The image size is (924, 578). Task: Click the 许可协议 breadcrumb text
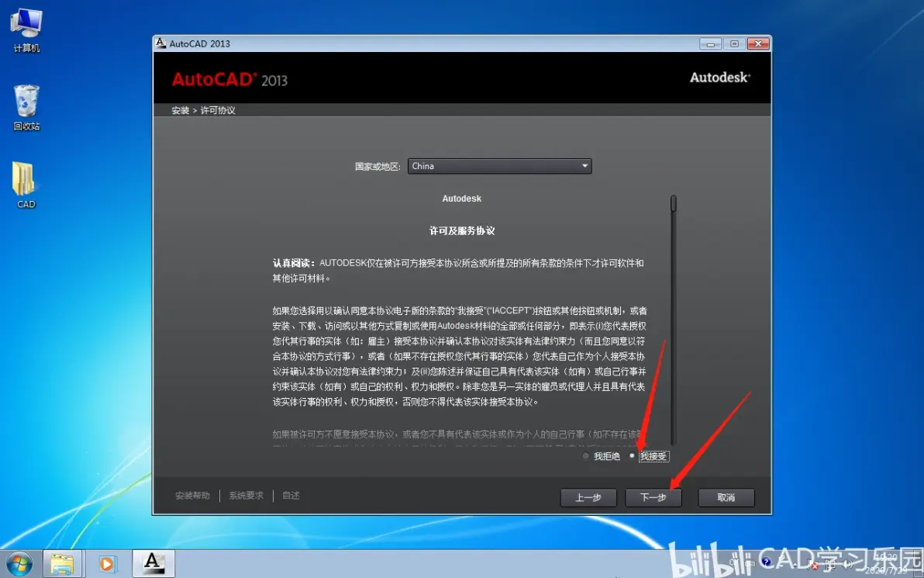coord(218,110)
